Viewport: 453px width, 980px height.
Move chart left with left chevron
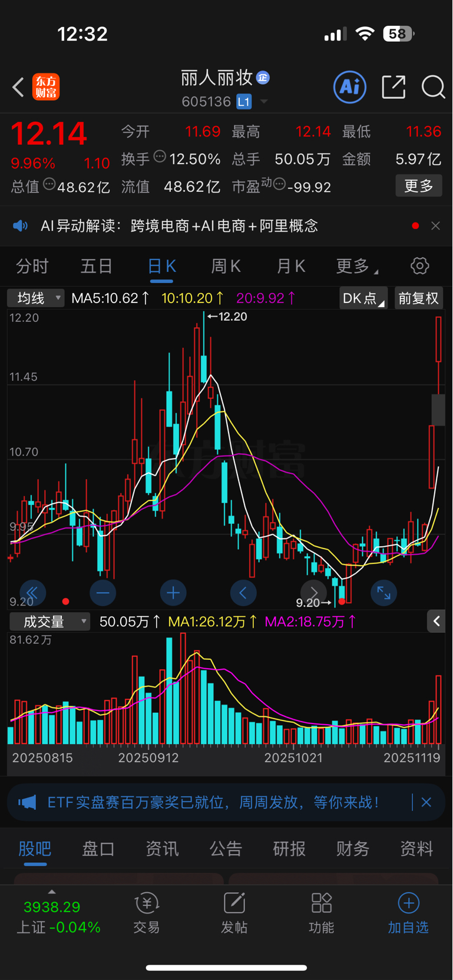tap(243, 593)
